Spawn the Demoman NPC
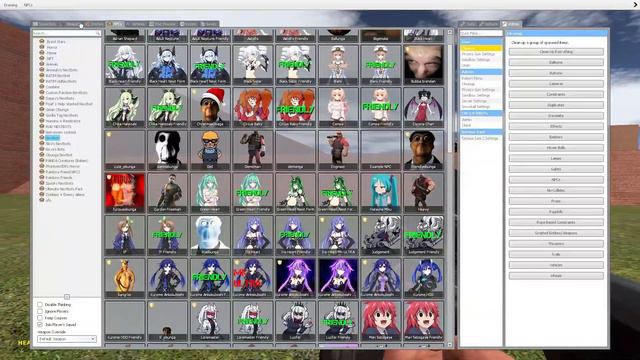Image resolution: width=640 pixels, height=360 pixels. click(253, 150)
